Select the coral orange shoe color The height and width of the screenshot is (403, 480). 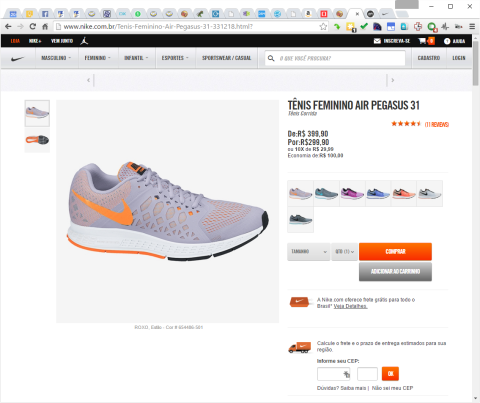tap(404, 193)
